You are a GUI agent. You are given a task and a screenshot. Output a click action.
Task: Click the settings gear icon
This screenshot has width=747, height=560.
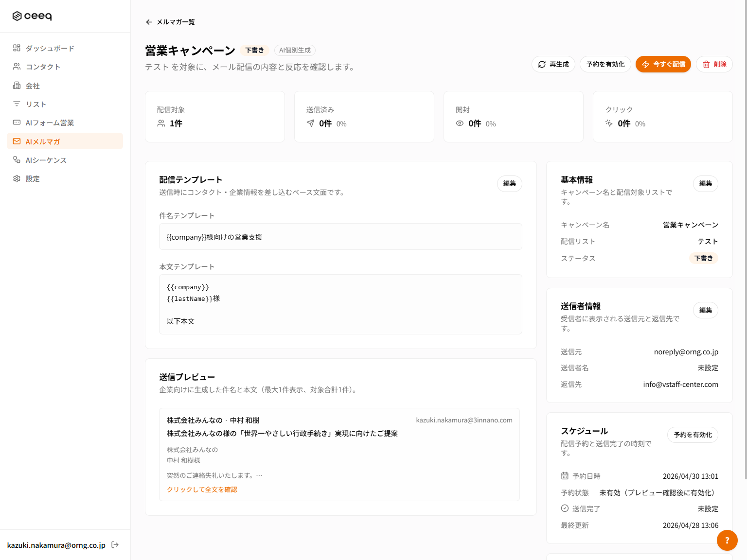[x=17, y=178]
